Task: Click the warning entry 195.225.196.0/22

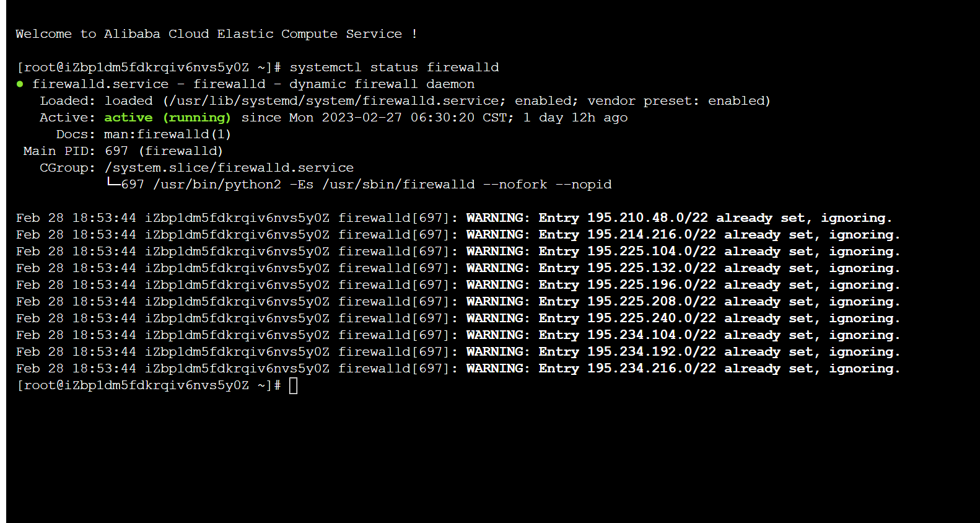Action: pos(652,285)
